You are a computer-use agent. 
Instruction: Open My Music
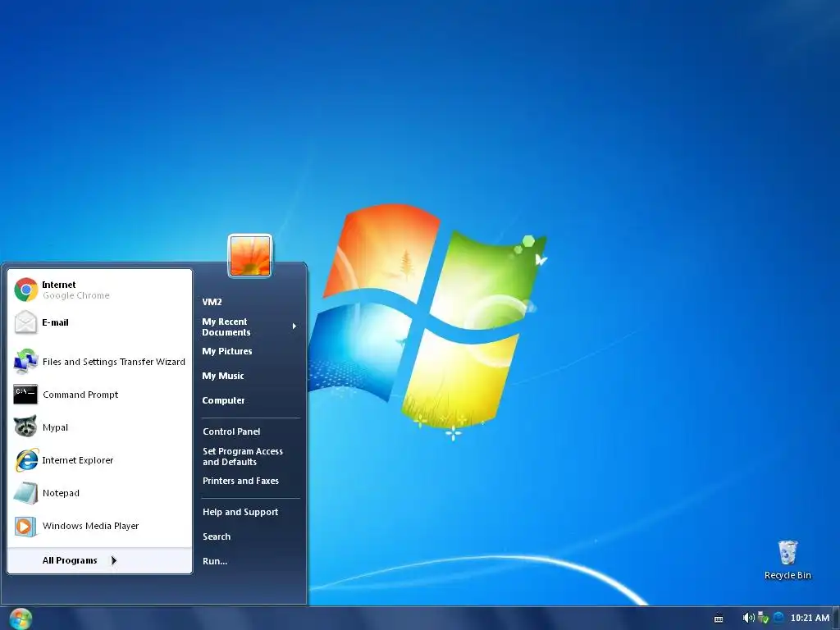[249, 376]
